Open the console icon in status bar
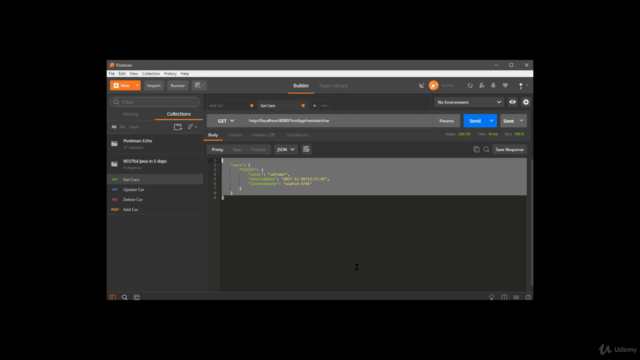The image size is (640, 360). [x=137, y=297]
